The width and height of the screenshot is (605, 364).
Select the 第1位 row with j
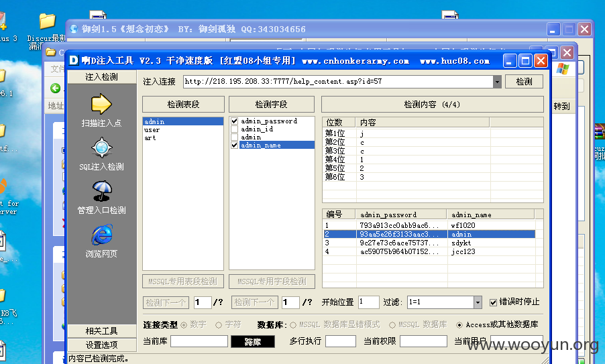(407, 133)
